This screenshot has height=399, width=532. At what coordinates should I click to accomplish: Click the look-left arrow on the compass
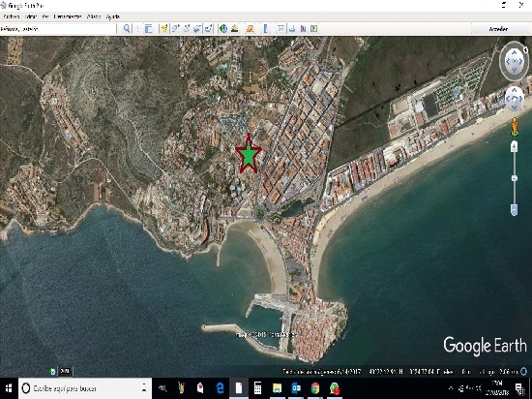(x=508, y=61)
